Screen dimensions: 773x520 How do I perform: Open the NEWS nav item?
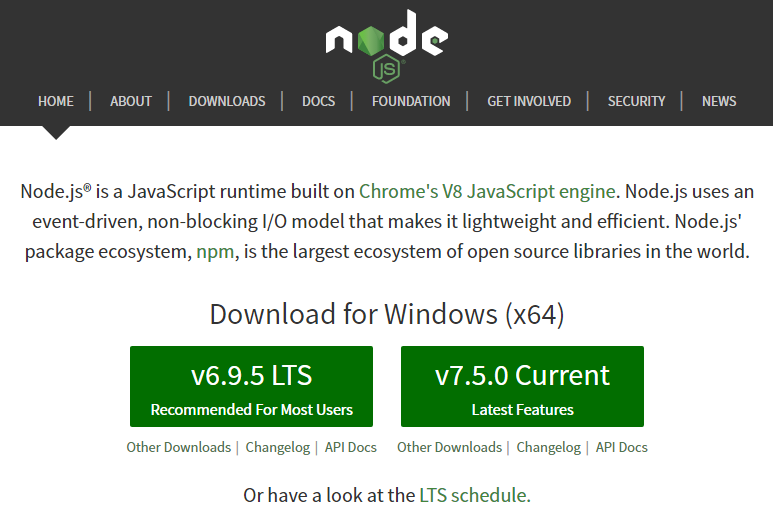click(x=719, y=101)
